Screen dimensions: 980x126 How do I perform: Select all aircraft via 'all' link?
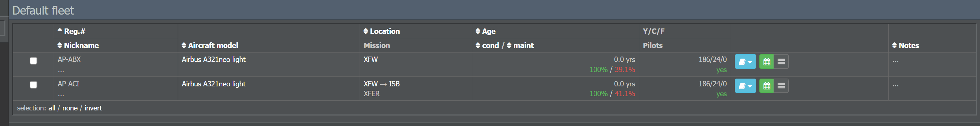(x=52, y=108)
